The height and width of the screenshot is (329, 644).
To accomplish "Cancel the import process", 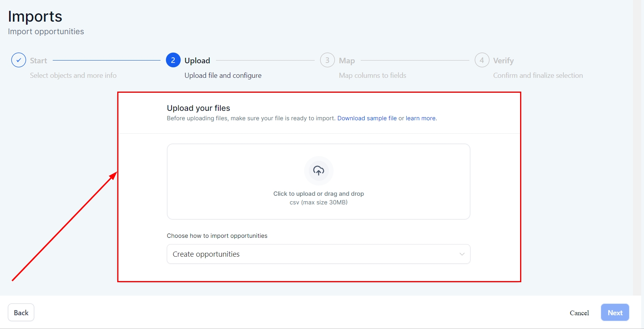I will pos(579,313).
